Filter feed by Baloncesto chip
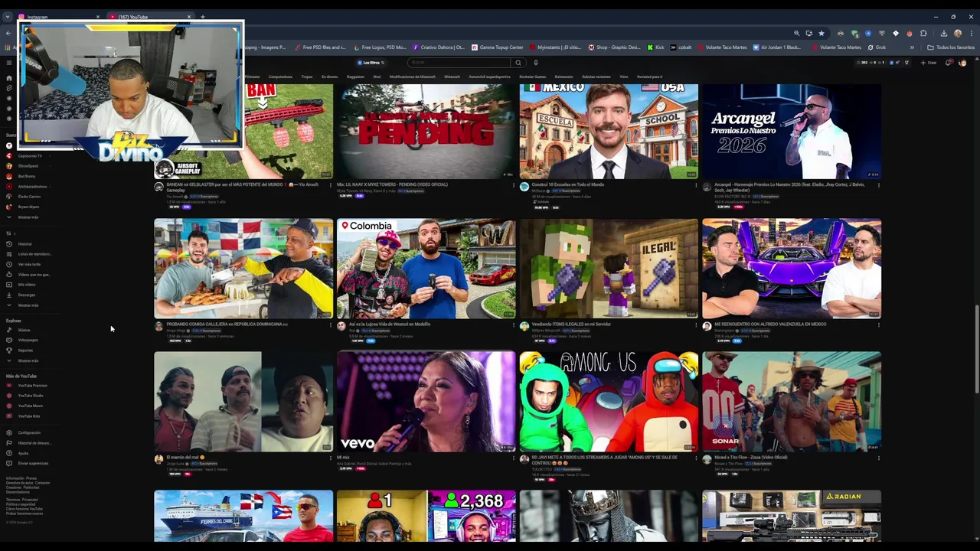980x551 pixels. click(563, 77)
